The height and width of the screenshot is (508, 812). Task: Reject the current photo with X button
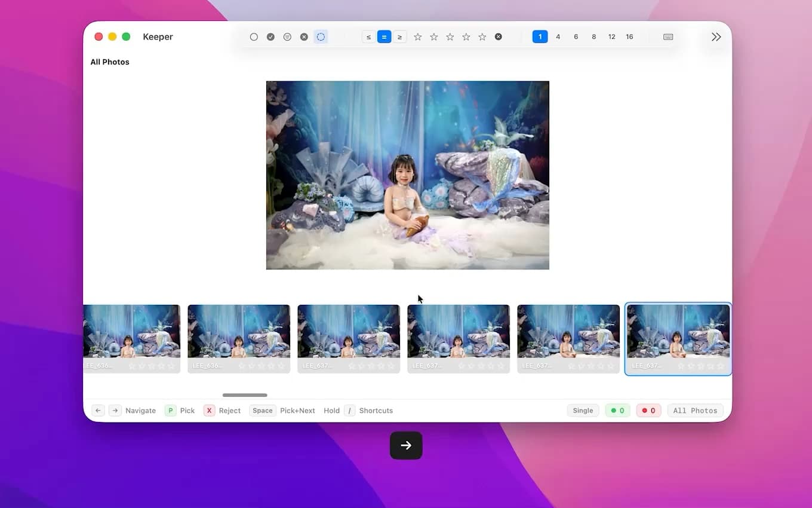tap(209, 411)
